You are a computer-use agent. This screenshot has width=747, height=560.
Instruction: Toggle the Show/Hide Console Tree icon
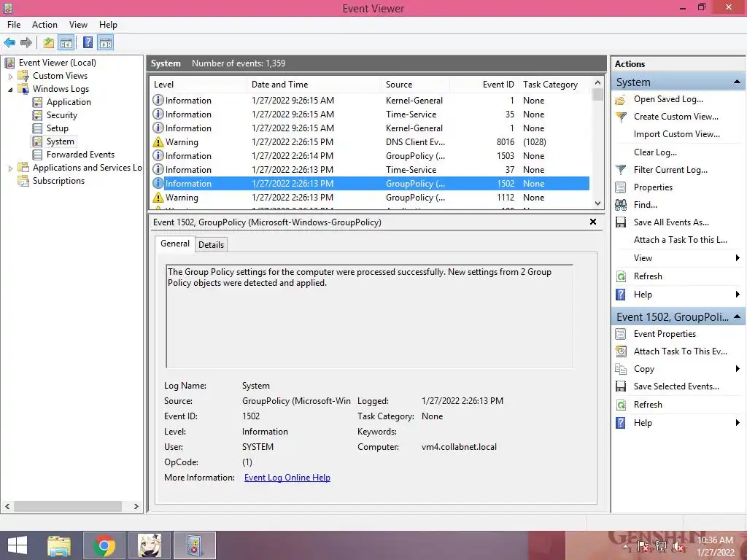[x=66, y=43]
